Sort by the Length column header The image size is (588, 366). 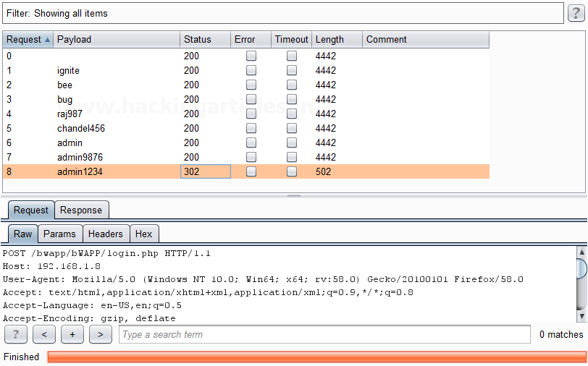(337, 39)
